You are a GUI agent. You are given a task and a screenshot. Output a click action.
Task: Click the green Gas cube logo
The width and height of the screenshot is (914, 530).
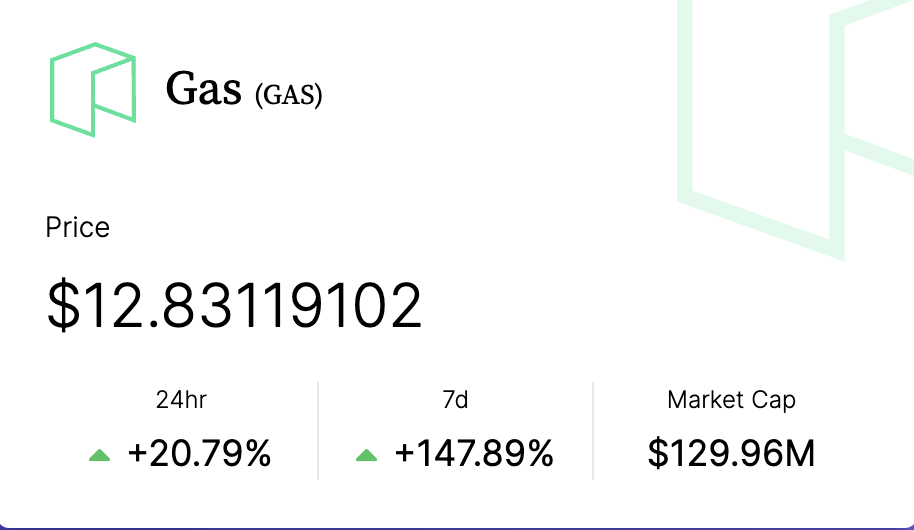(x=93, y=90)
